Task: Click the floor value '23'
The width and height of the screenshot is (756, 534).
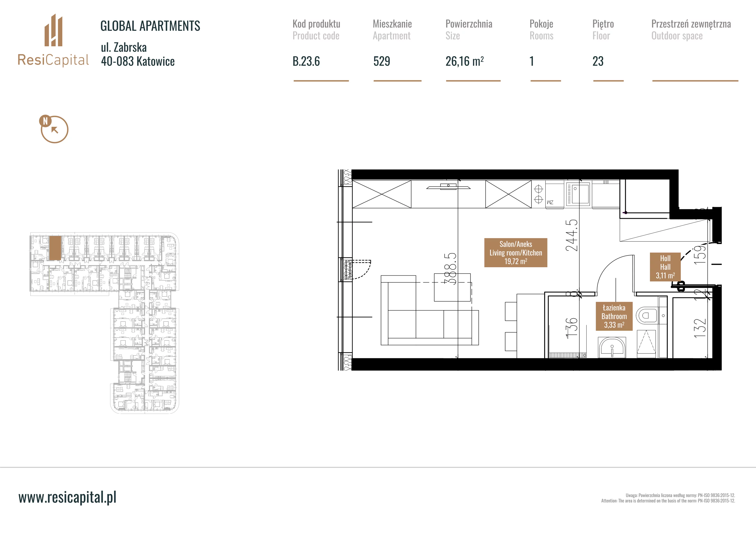Action: [x=598, y=61]
